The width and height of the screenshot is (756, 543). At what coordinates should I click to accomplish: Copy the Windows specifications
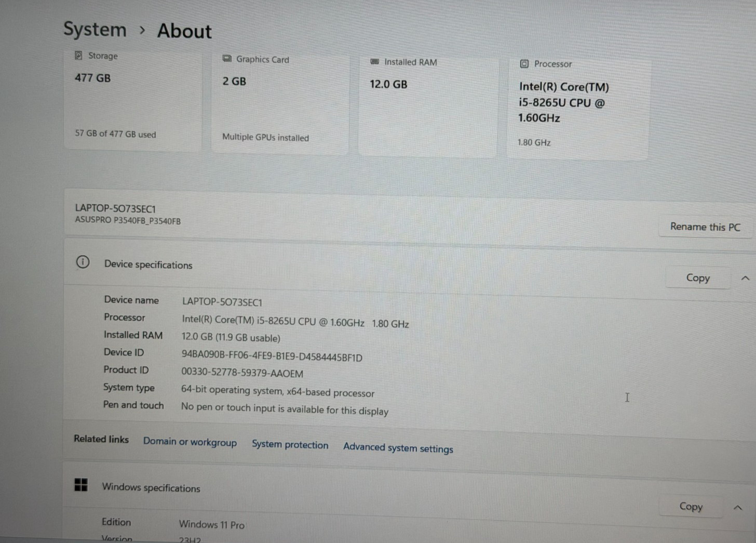(691, 507)
